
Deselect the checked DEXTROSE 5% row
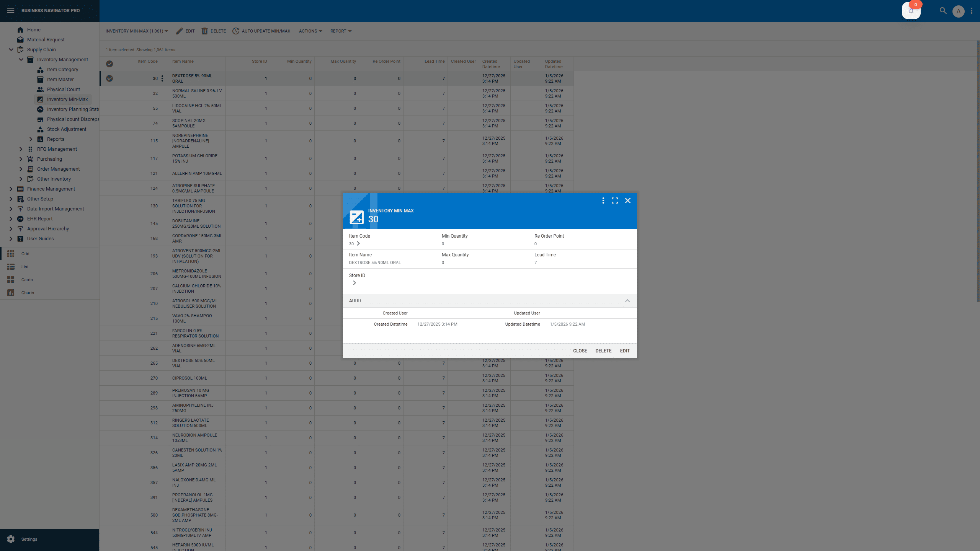pos(110,78)
